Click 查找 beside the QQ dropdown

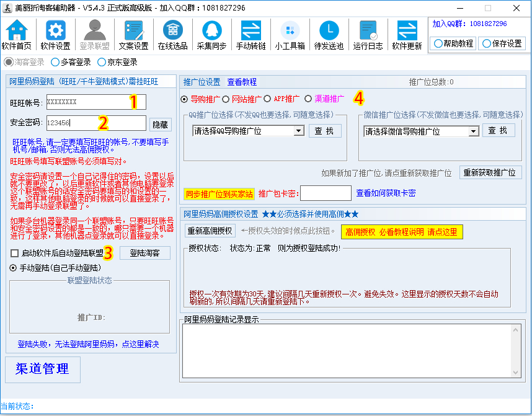pos(325,131)
